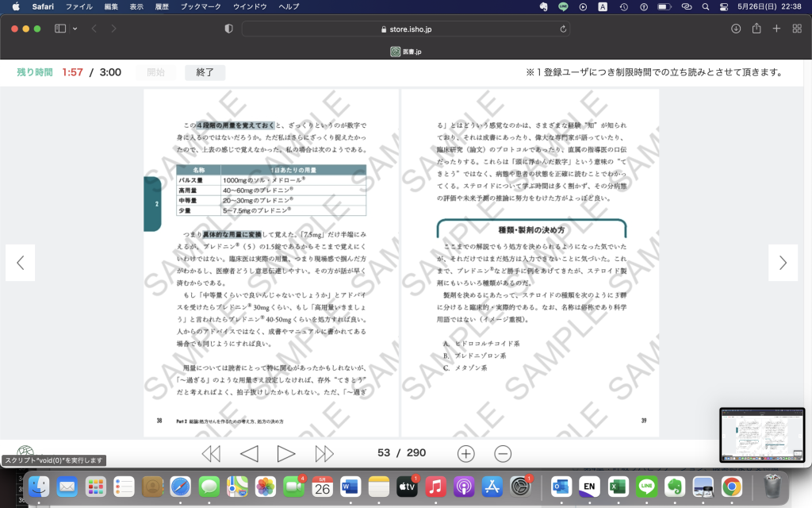Go back one page with the left triangle
The image size is (812, 508).
tap(249, 453)
